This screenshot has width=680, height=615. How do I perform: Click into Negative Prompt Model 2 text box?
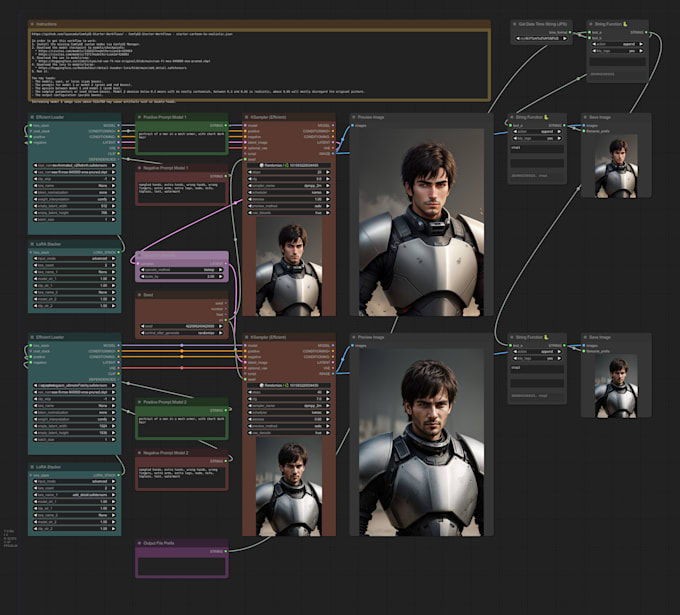[182, 477]
